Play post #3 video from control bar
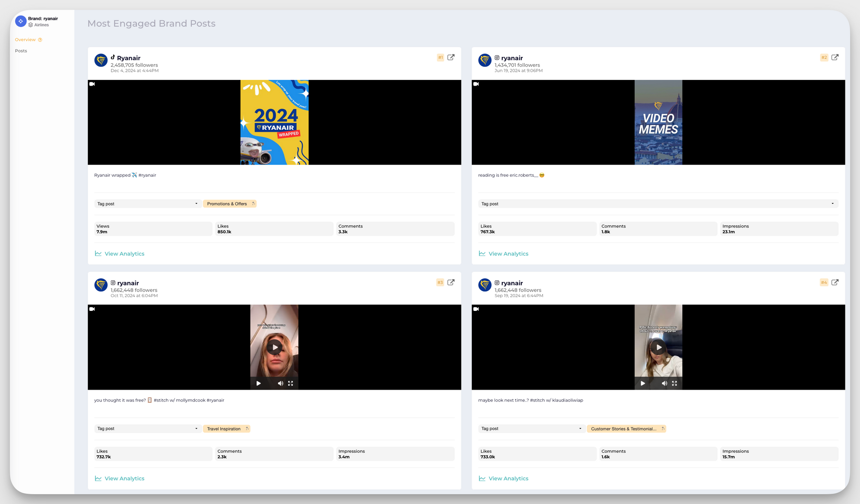 (258, 383)
